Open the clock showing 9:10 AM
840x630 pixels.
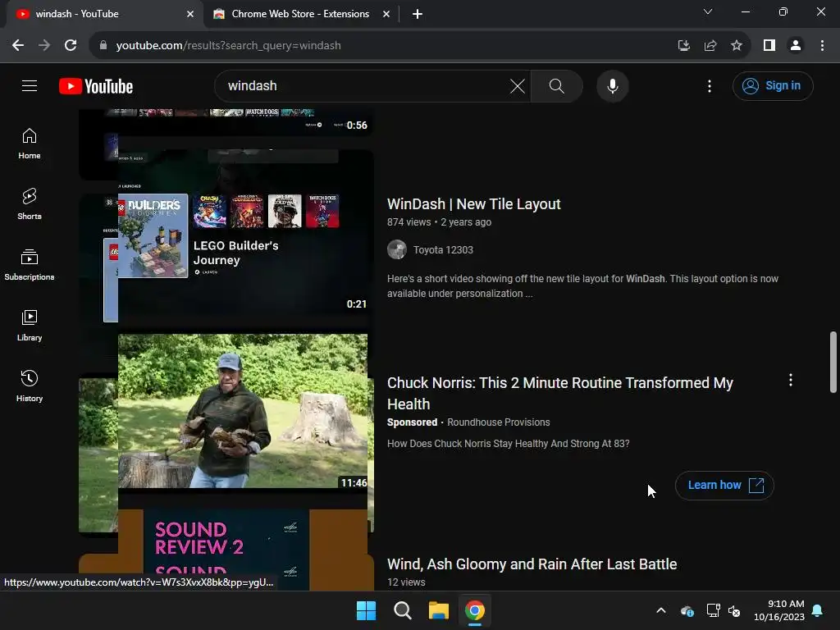pos(779,610)
